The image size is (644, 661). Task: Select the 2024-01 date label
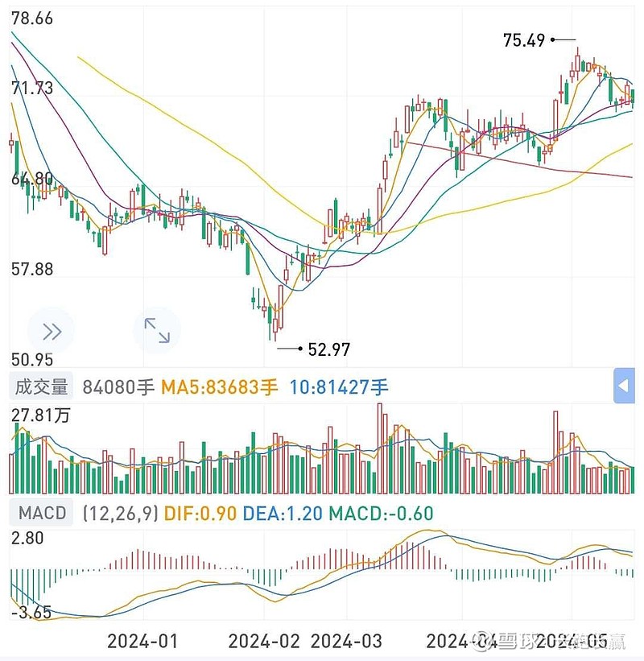[142, 641]
